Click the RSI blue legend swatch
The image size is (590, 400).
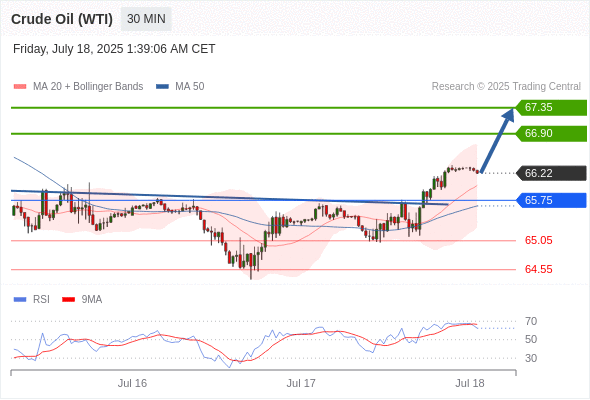pyautogui.click(x=20, y=300)
